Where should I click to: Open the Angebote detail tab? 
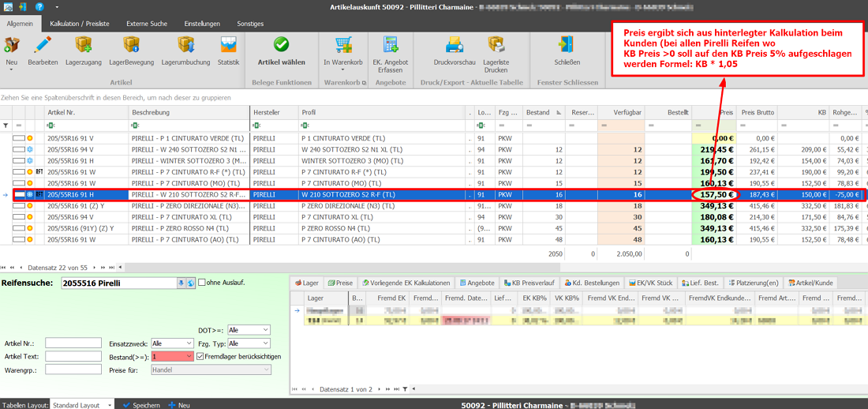coord(477,283)
